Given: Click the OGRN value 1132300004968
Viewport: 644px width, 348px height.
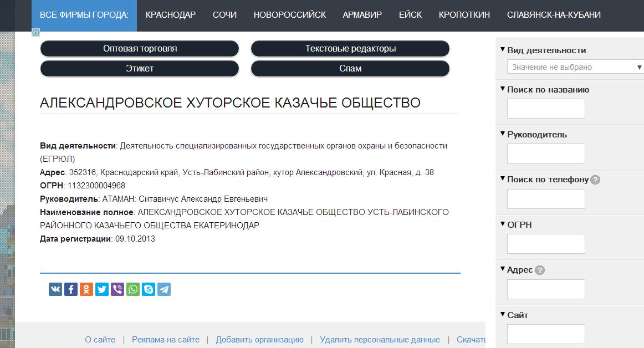Looking at the screenshot, I should tap(96, 186).
